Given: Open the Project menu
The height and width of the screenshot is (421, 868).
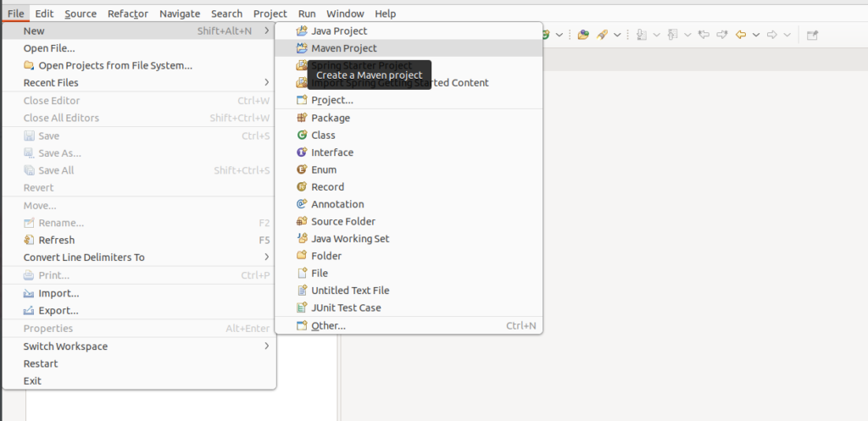Looking at the screenshot, I should point(270,14).
